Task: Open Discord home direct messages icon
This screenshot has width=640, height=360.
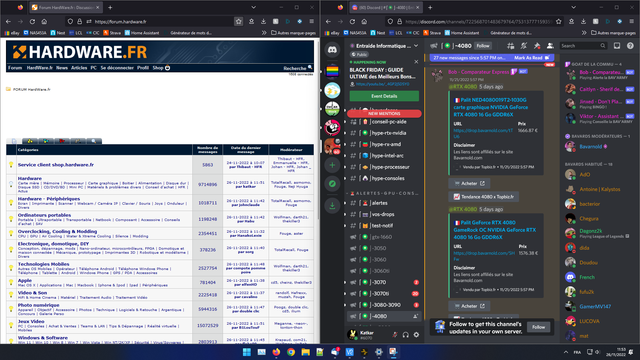Action: 332,49
